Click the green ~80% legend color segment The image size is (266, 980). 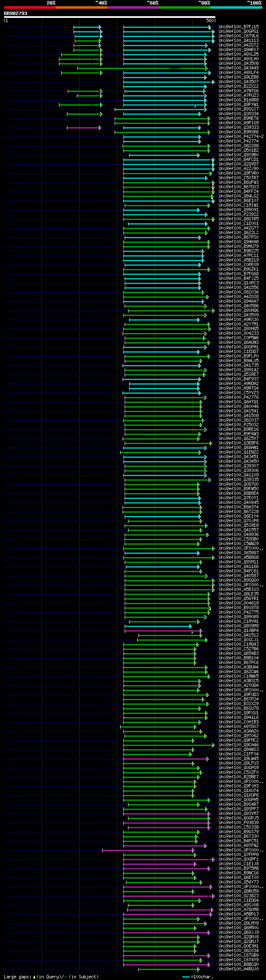[185, 7]
